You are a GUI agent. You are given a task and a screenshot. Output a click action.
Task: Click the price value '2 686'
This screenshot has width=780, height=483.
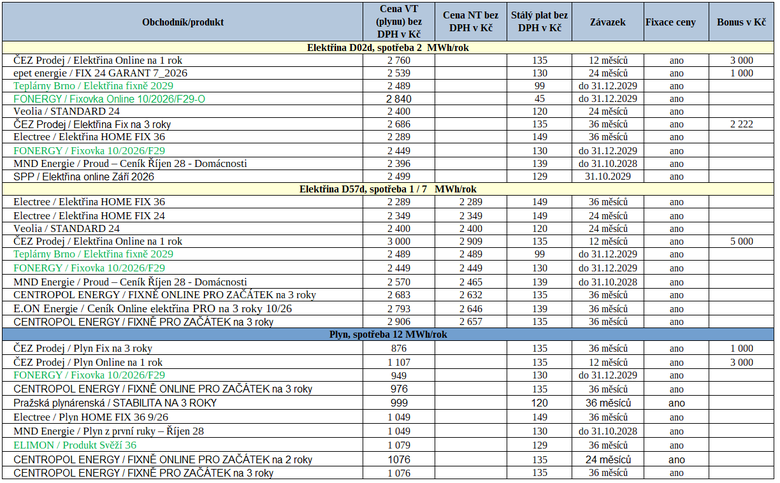399,124
